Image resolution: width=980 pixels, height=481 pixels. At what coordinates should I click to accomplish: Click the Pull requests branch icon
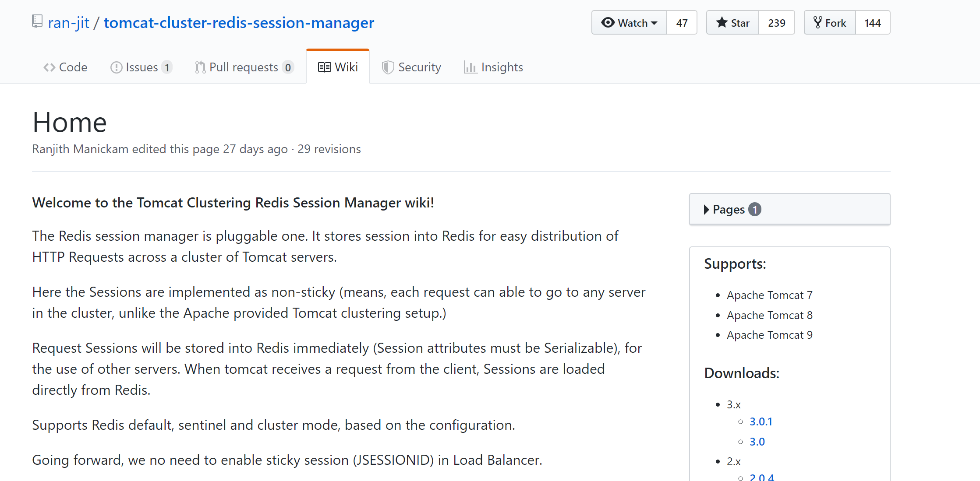click(x=200, y=67)
